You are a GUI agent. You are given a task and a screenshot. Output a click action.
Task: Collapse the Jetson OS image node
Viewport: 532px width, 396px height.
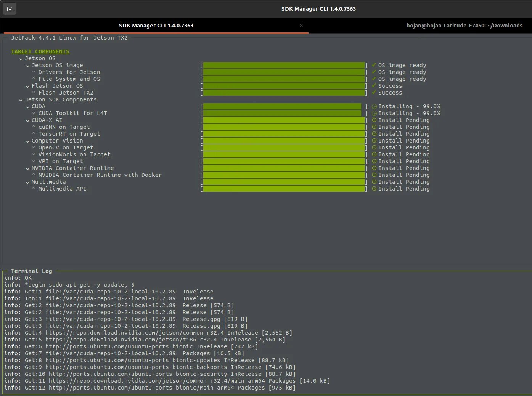pyautogui.click(x=27, y=66)
